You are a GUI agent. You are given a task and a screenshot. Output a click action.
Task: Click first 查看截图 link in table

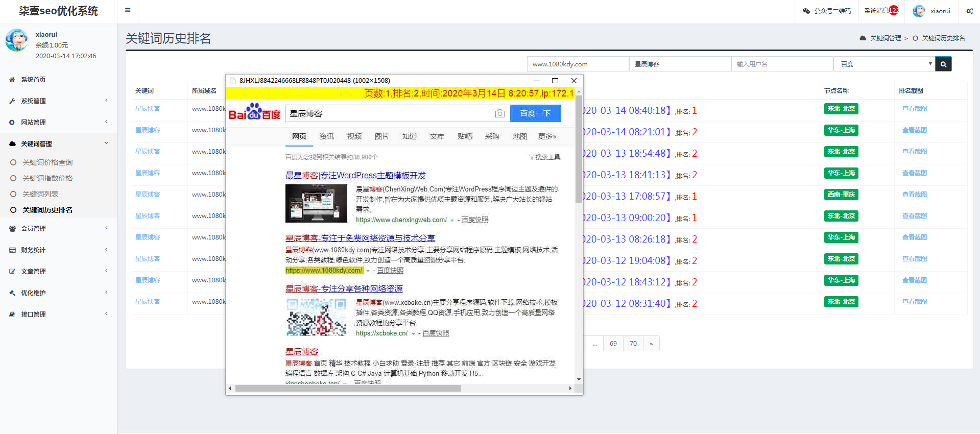(914, 109)
